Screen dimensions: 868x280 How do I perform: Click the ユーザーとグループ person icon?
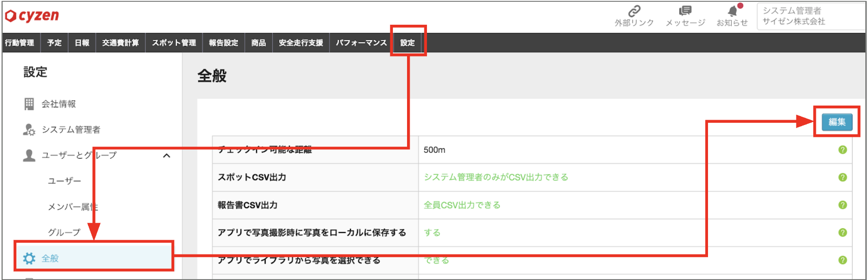coord(29,155)
